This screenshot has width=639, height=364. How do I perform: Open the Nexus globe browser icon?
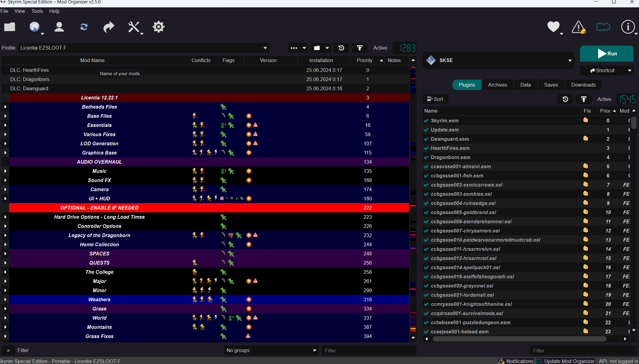35,27
